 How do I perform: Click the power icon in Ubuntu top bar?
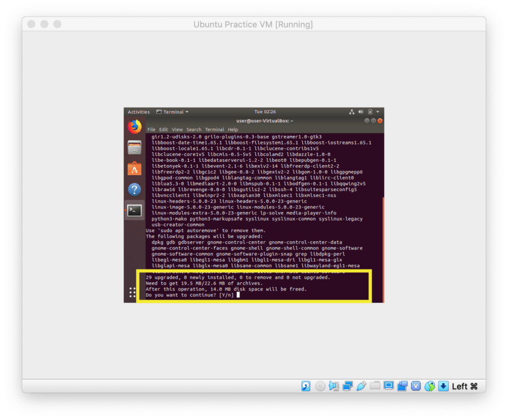click(370, 112)
